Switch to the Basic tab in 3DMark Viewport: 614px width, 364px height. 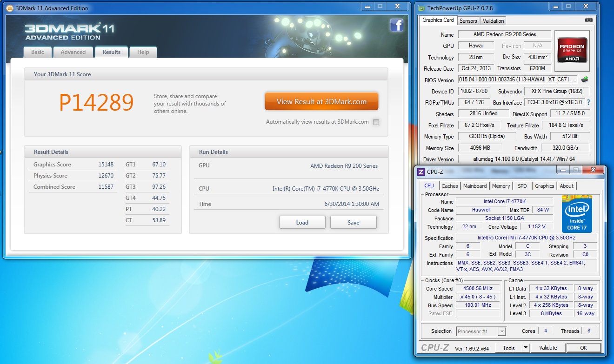(x=38, y=52)
